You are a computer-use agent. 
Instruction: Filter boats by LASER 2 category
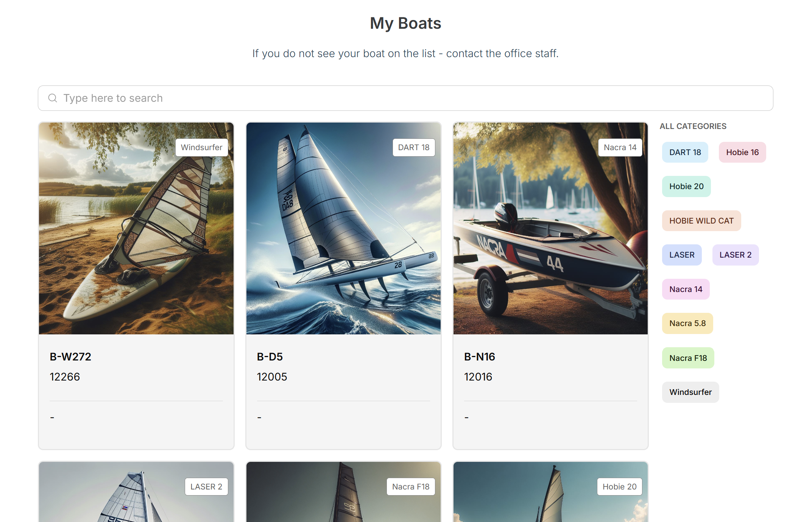click(735, 255)
